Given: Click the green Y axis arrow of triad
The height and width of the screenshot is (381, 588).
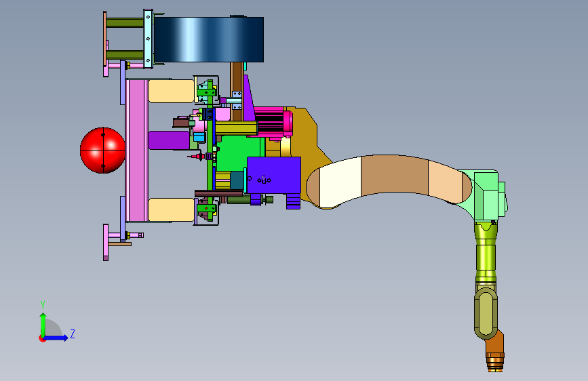Looking at the screenshot, I should [43, 324].
